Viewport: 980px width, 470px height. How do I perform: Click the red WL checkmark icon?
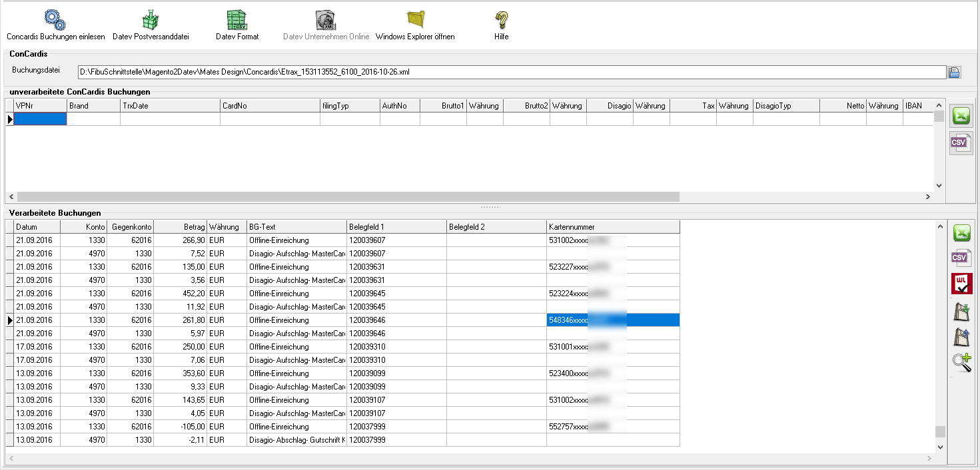point(961,284)
